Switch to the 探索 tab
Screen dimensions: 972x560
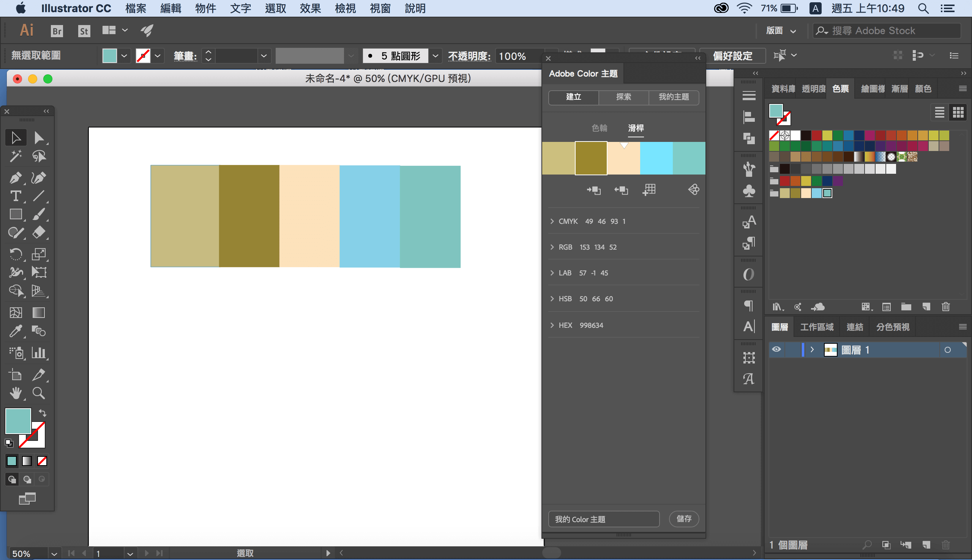pos(623,97)
